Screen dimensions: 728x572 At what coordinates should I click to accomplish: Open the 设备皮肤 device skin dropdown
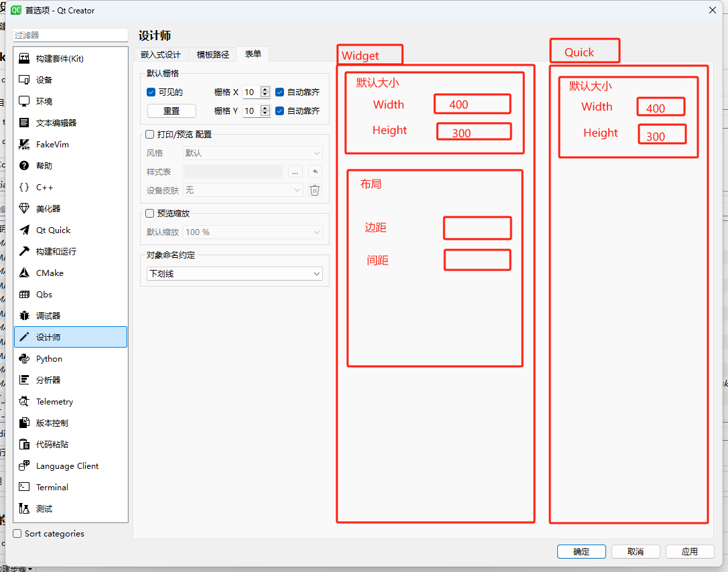[x=243, y=190]
